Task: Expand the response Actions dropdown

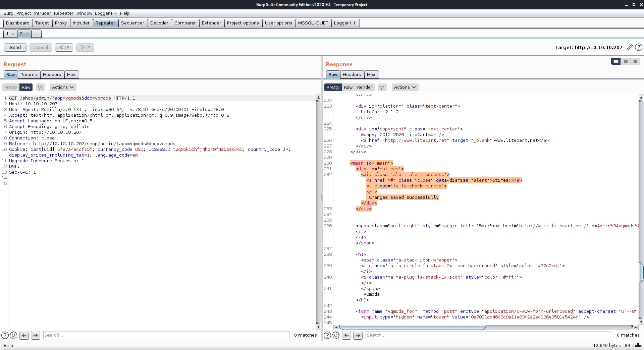Action: (405, 87)
